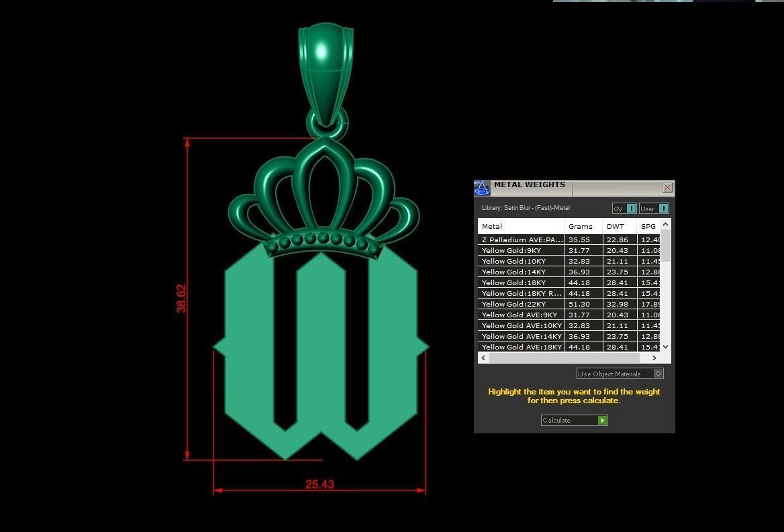The image size is (784, 532).
Task: Click the 38.62 height dimension label
Action: click(x=181, y=299)
